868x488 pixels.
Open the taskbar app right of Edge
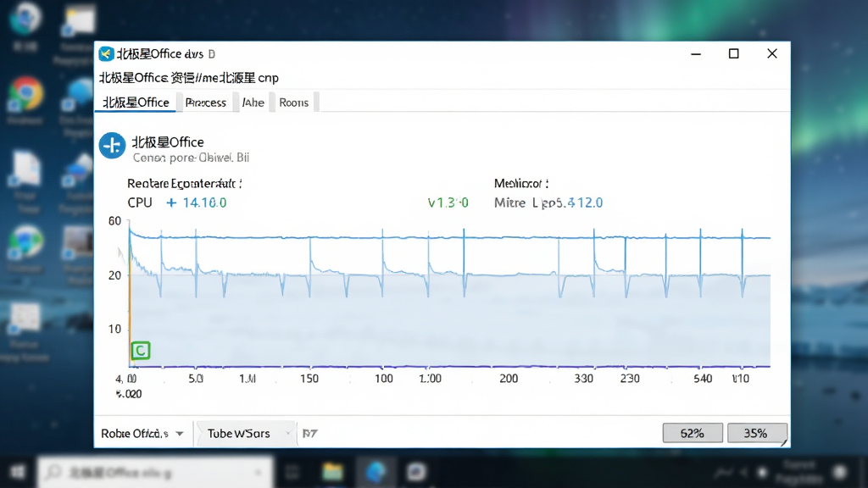[x=416, y=472]
